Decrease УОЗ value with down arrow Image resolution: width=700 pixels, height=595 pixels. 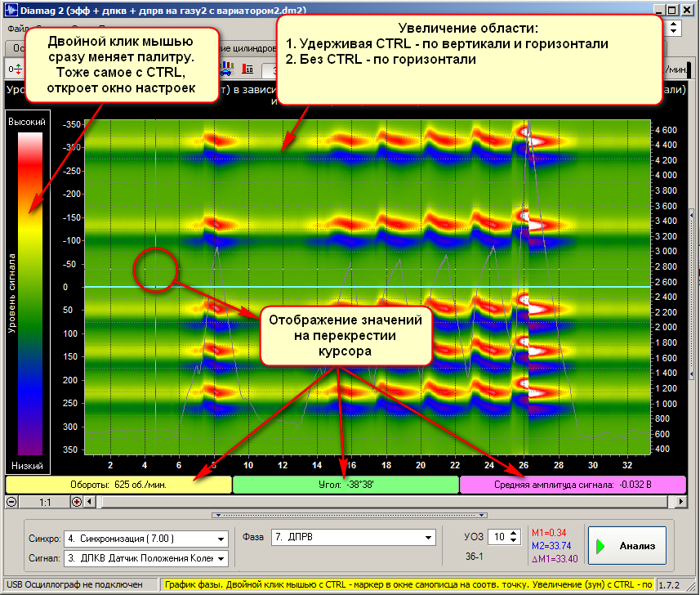pyautogui.click(x=514, y=540)
